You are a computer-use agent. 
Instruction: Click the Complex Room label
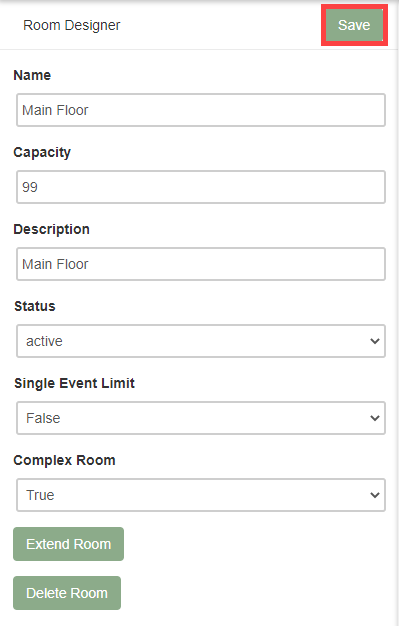(64, 460)
